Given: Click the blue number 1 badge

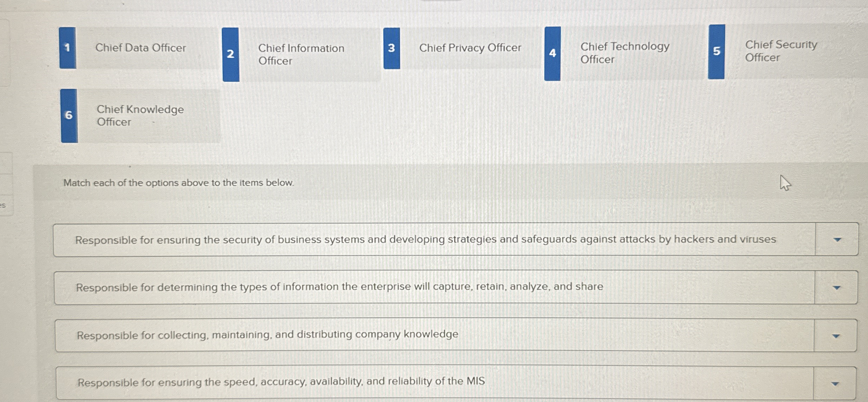Looking at the screenshot, I should tap(67, 48).
